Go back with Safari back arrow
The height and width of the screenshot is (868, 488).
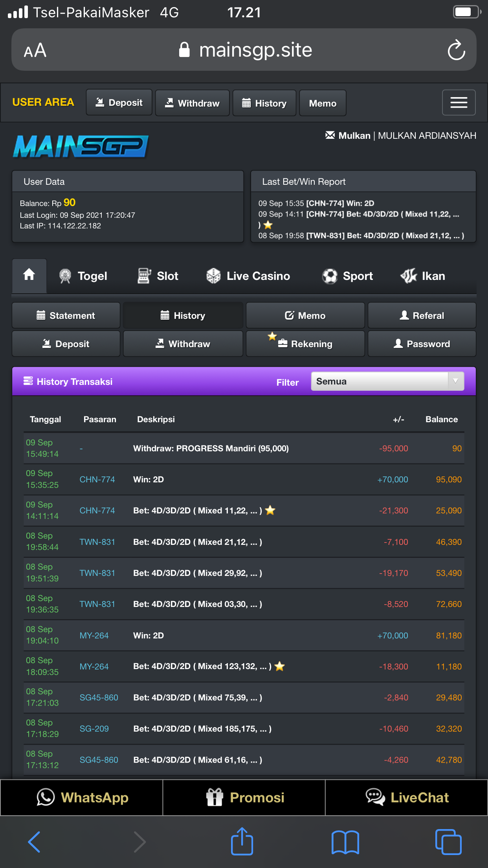coord(34,842)
